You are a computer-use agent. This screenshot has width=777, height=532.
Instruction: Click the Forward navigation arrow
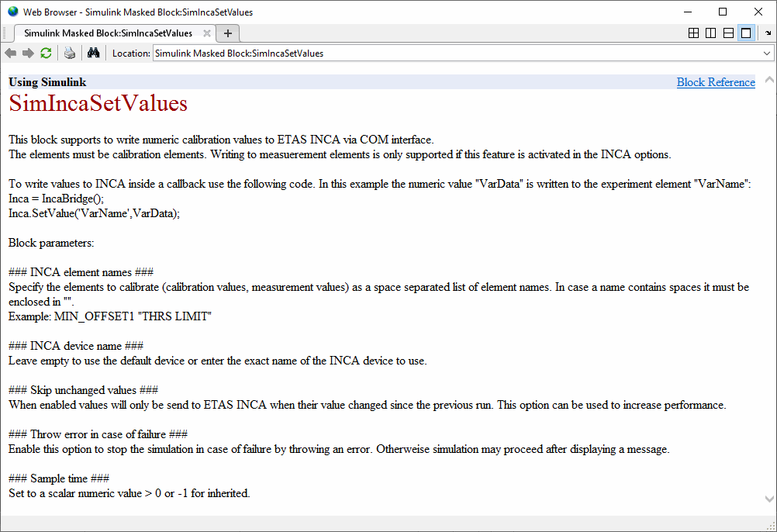(x=28, y=53)
